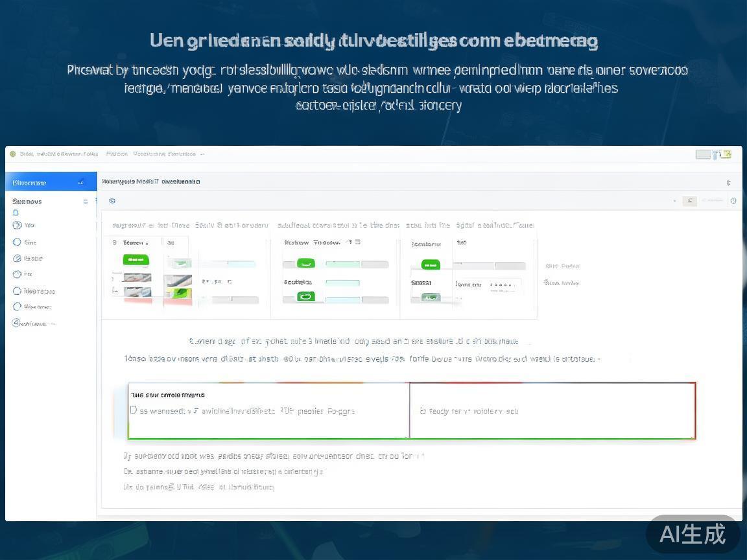Click the eye icon in the content toolbar

point(112,201)
